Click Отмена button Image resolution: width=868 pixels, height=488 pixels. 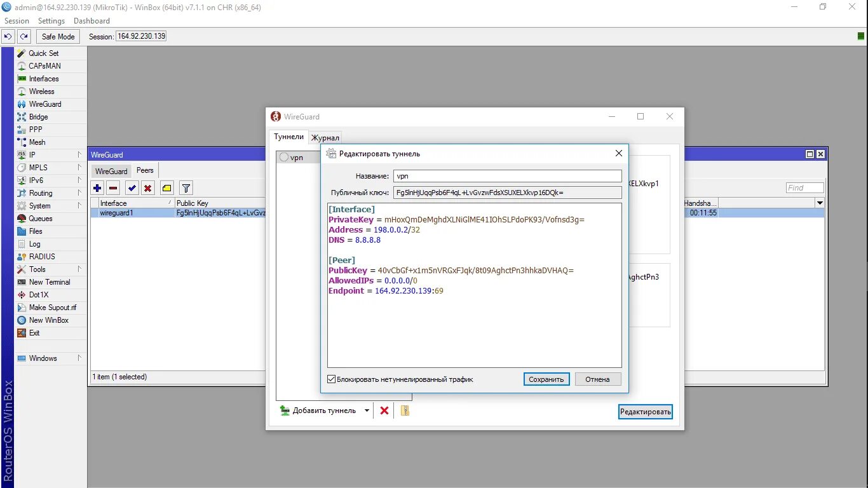[598, 379]
